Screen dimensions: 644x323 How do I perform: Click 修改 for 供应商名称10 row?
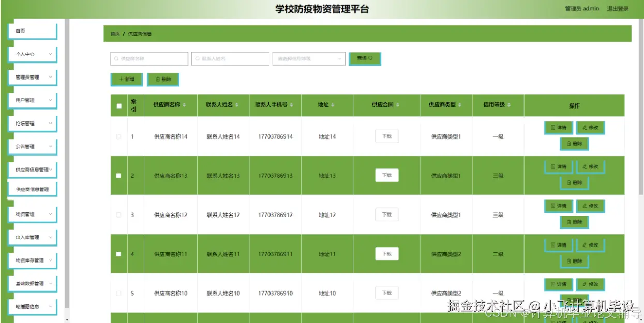(590, 285)
